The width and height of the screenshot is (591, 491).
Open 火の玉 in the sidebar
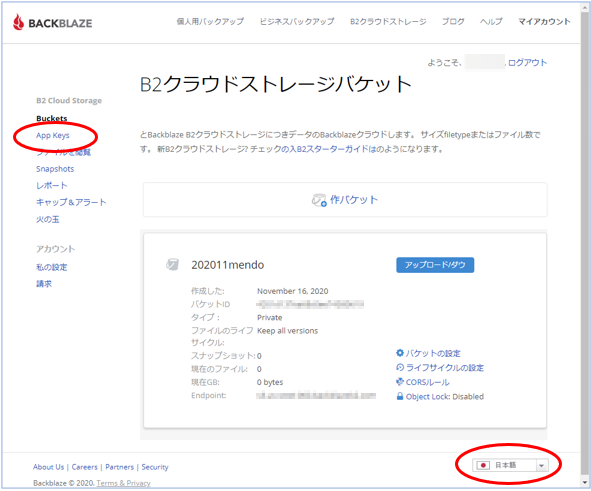click(x=47, y=219)
